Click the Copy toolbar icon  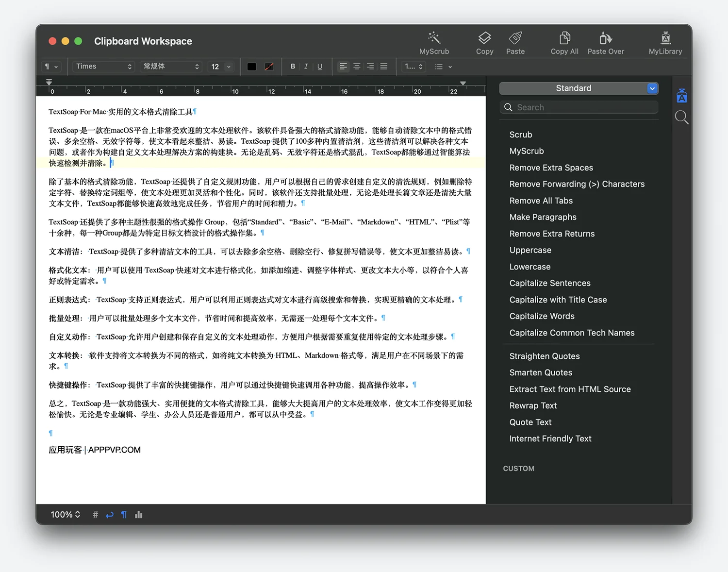coord(484,38)
